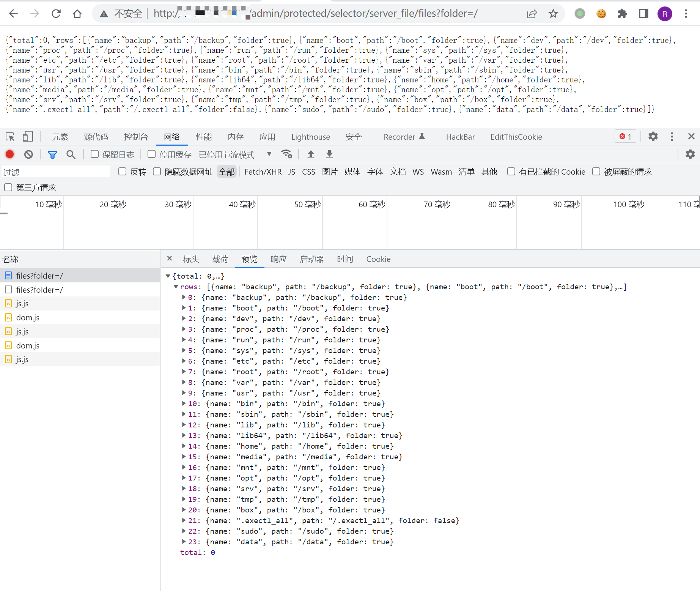Screen dimensions: 700x591
Task: Filter requests by Fetch/XHR type
Action: point(263,172)
